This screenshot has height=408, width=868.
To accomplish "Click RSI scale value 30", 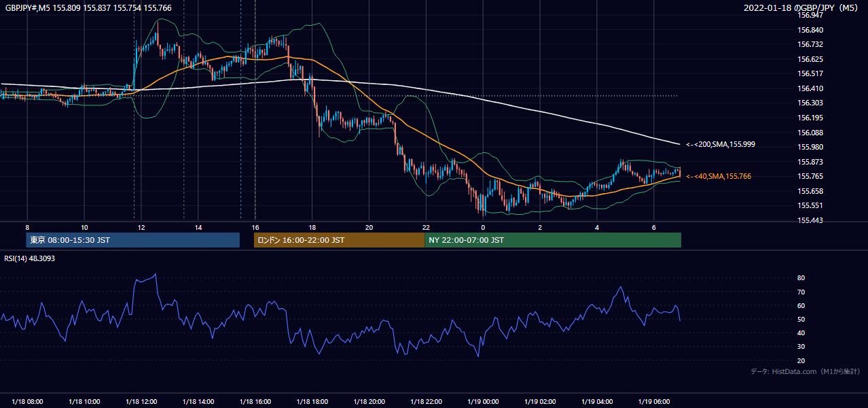I will tap(801, 347).
